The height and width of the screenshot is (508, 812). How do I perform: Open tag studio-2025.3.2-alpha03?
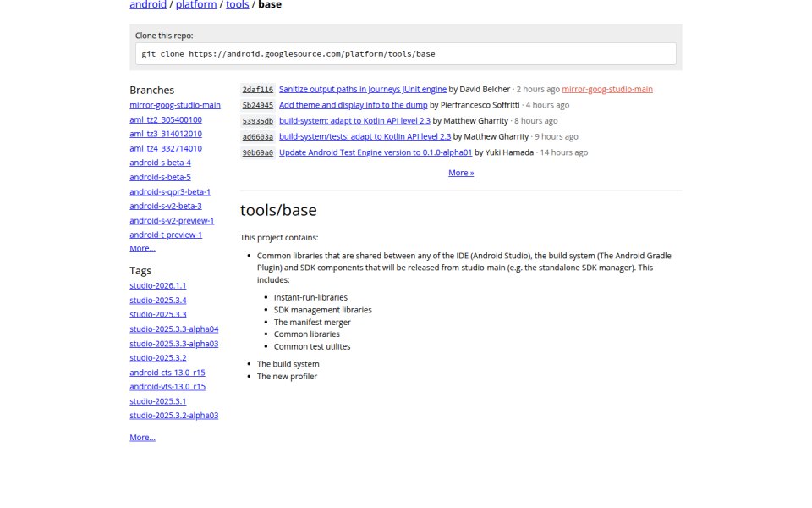[x=174, y=415]
